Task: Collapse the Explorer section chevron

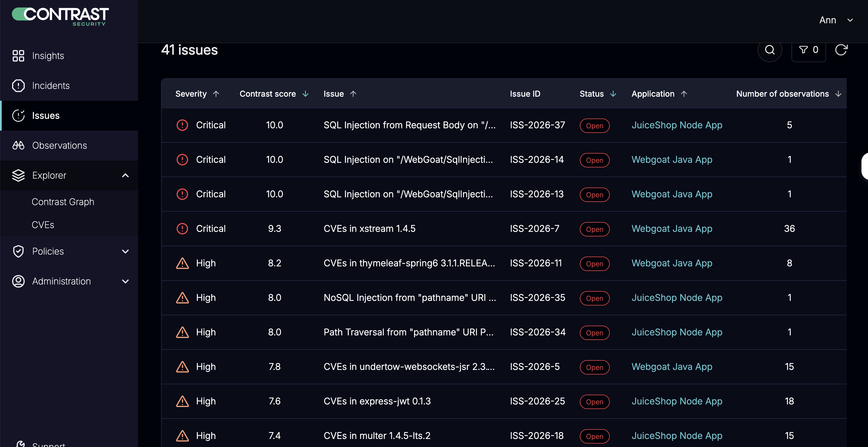Action: [x=125, y=175]
